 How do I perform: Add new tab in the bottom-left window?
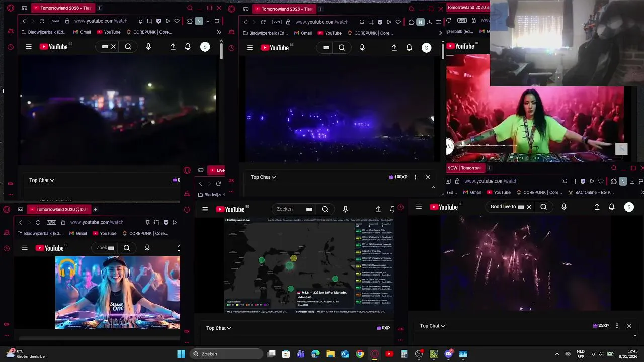(x=95, y=209)
